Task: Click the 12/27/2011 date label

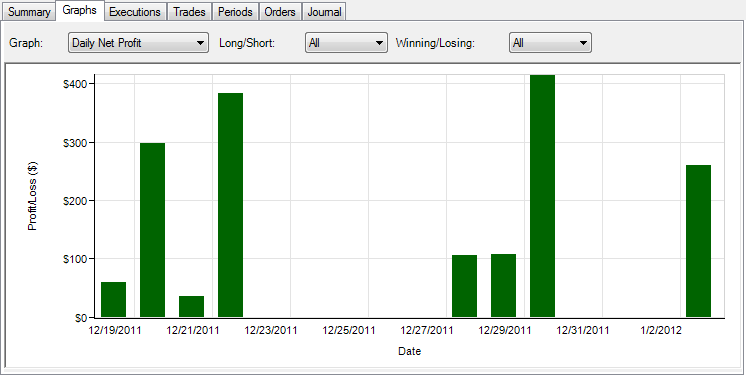Action: click(x=427, y=330)
